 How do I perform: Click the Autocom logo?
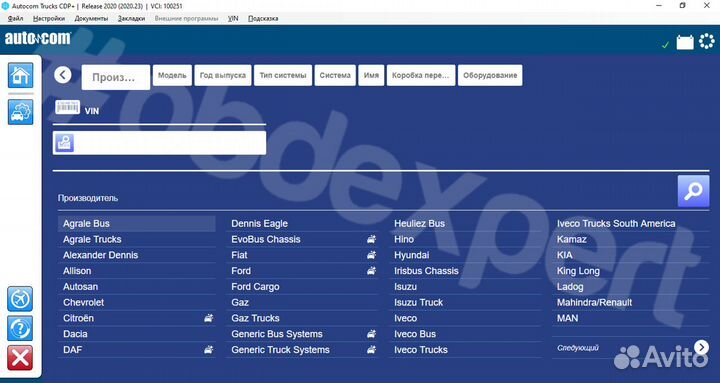point(38,38)
